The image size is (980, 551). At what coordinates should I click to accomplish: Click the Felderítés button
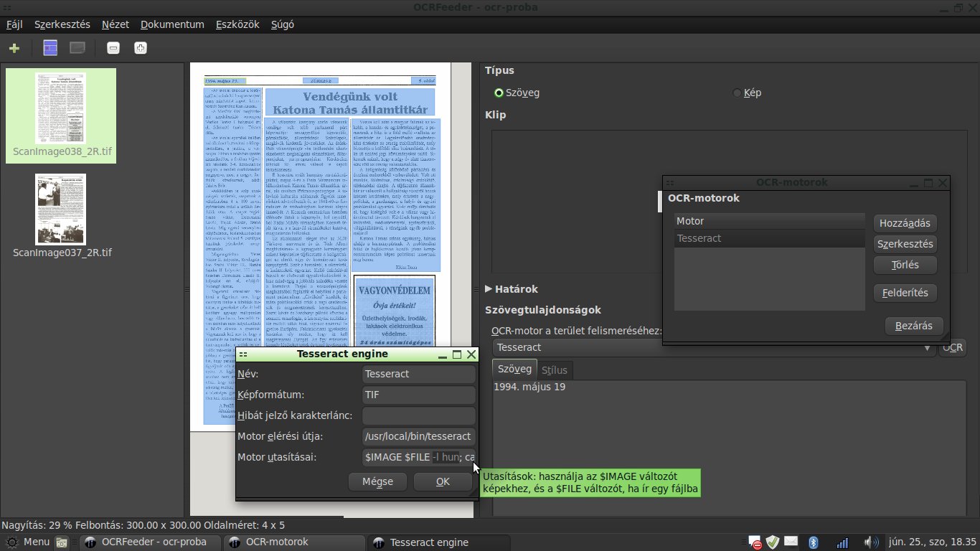[x=905, y=292]
